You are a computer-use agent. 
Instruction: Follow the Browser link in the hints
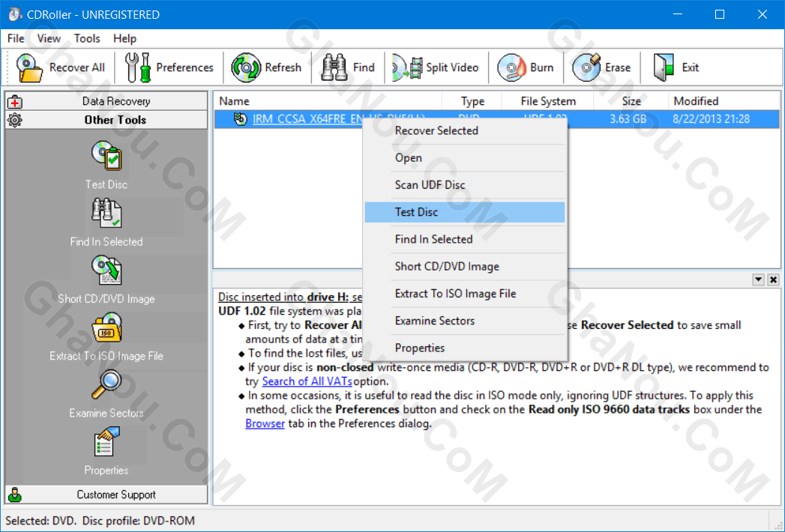coord(265,423)
